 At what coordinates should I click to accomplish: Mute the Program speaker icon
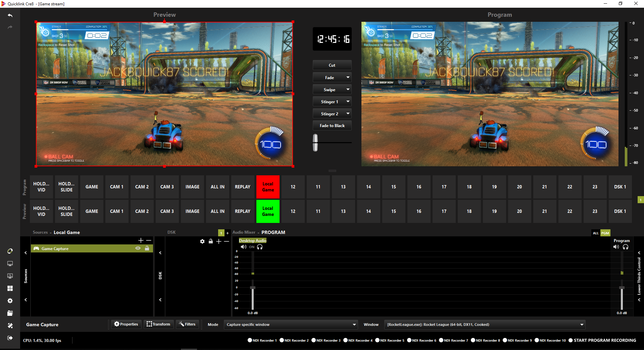tap(616, 247)
